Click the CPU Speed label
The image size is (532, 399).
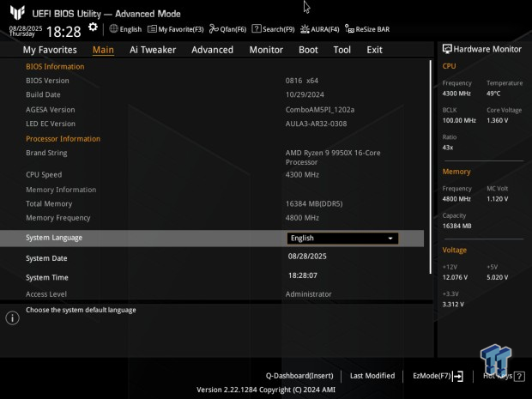click(x=44, y=175)
